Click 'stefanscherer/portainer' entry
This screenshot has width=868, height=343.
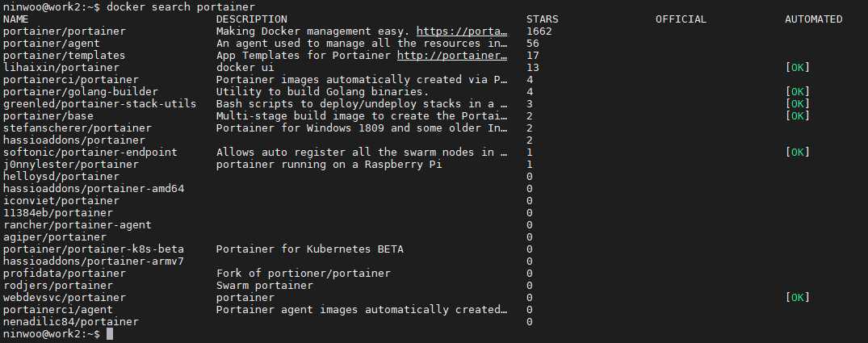tap(77, 128)
